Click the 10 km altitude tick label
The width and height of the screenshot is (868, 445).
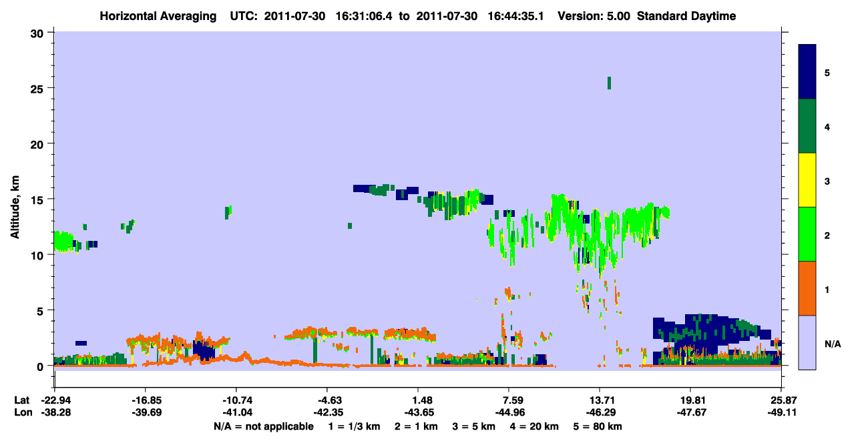point(37,255)
